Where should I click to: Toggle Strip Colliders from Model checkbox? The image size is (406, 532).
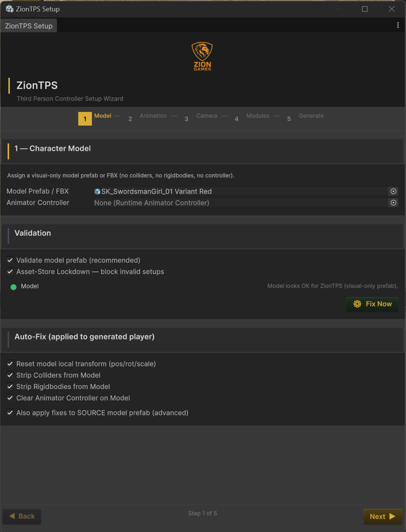[x=10, y=375]
